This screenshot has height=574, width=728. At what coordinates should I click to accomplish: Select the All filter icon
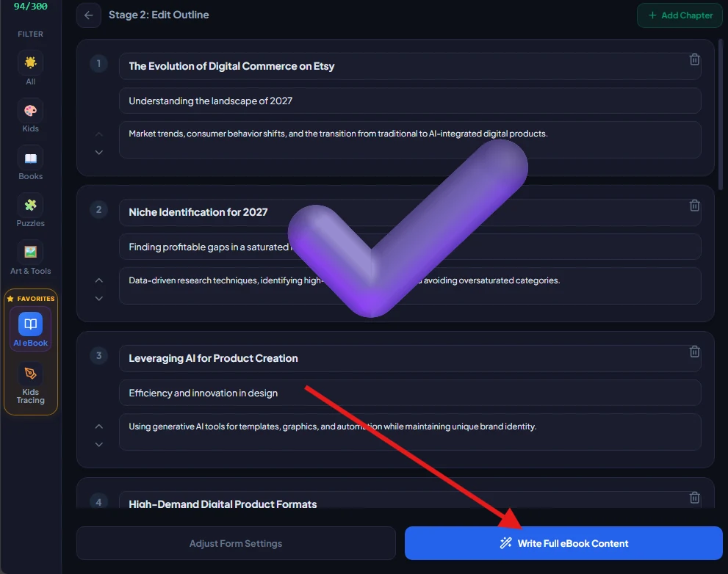(x=31, y=62)
